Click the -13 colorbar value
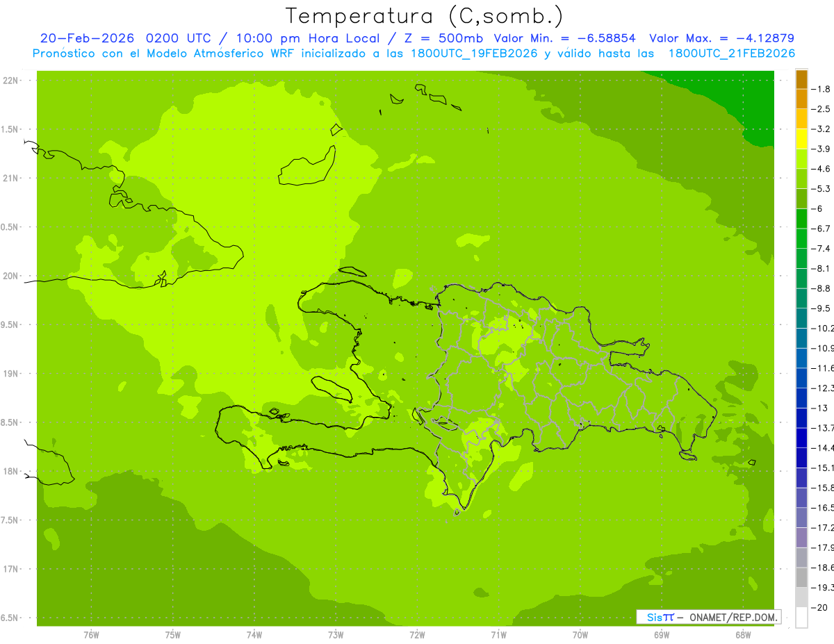The image size is (834, 644). [821, 408]
